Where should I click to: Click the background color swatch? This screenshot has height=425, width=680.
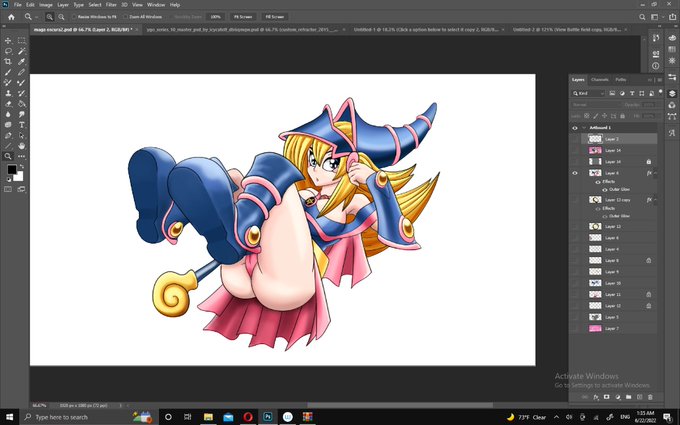(x=19, y=177)
